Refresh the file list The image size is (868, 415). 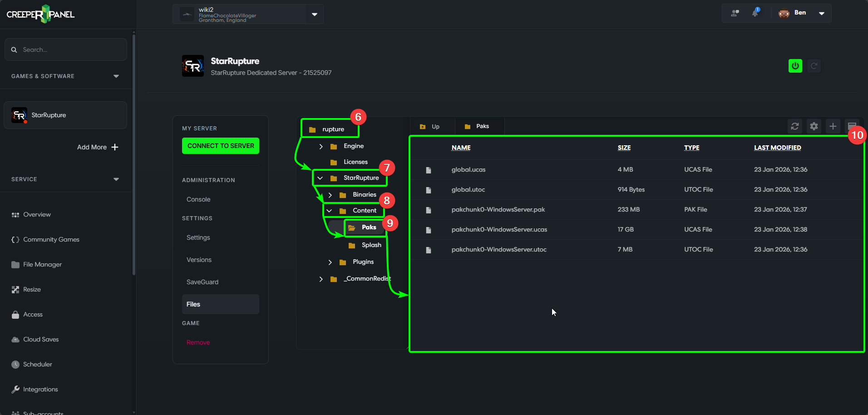click(794, 126)
